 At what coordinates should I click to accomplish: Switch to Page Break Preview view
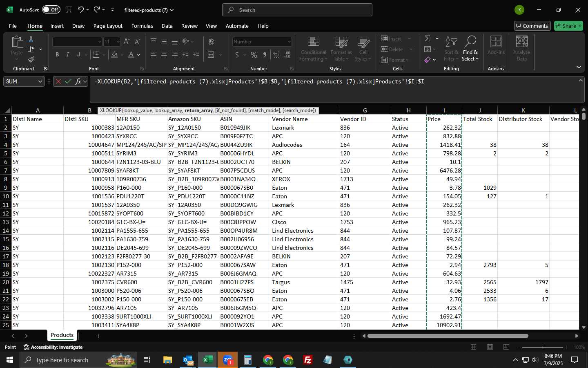pyautogui.click(x=506, y=347)
